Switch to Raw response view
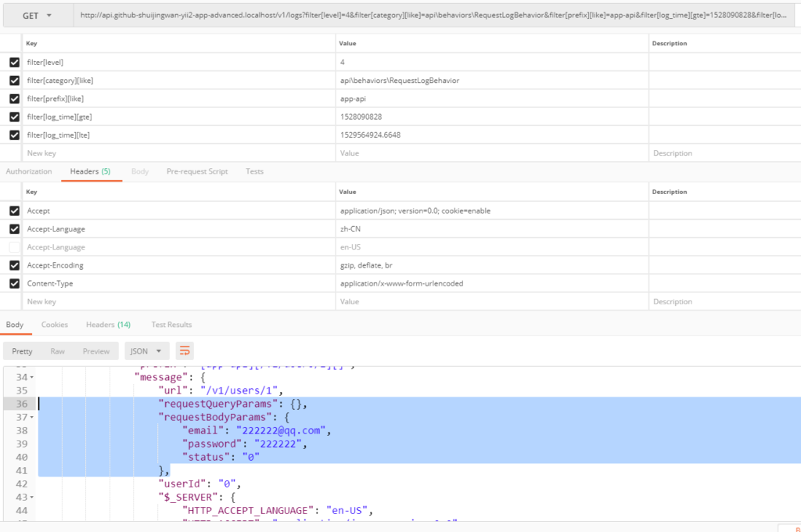Screen dimensions: 801x532 pos(57,351)
